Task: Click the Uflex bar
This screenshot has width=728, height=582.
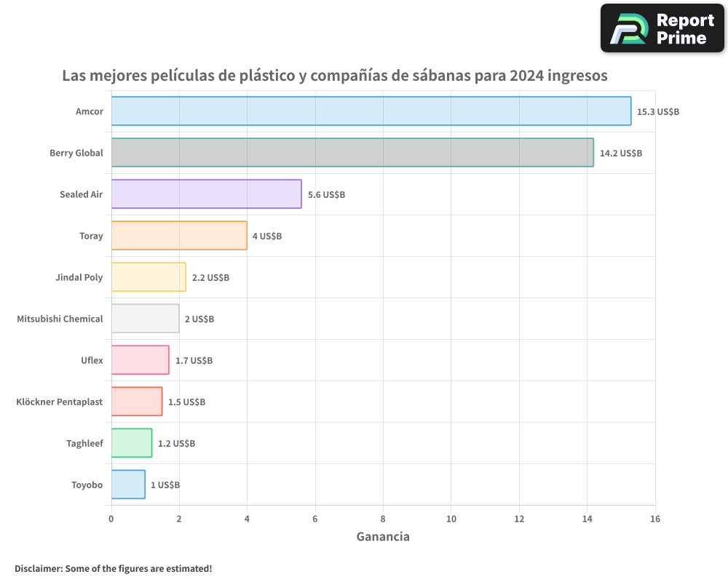Action: click(x=138, y=360)
